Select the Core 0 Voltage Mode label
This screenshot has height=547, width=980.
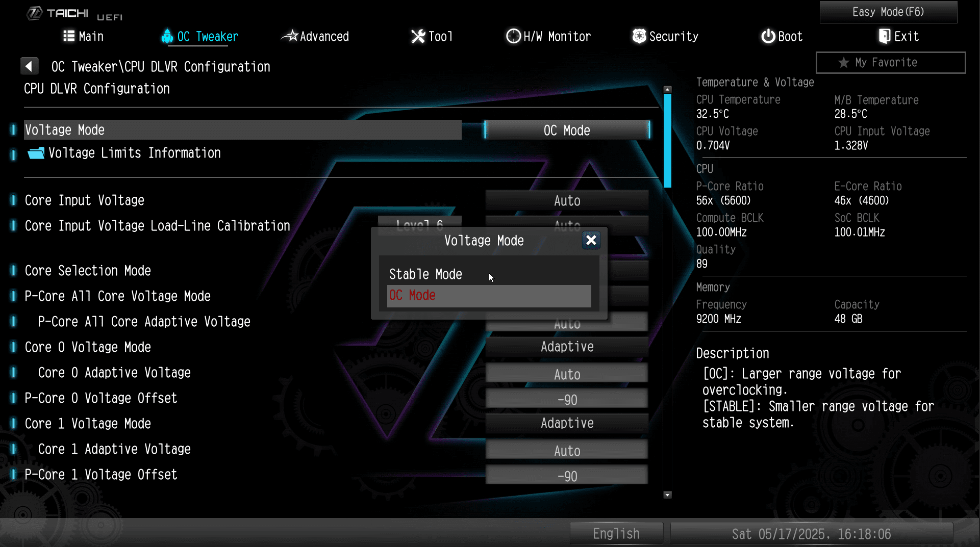tap(88, 347)
